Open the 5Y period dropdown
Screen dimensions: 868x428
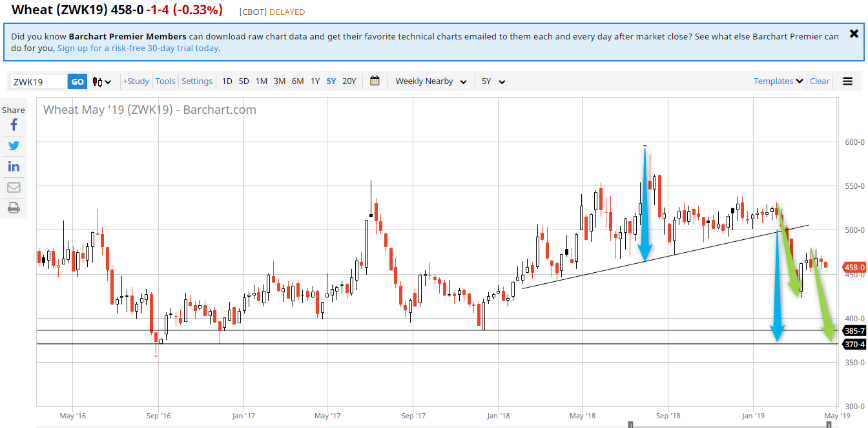[493, 81]
